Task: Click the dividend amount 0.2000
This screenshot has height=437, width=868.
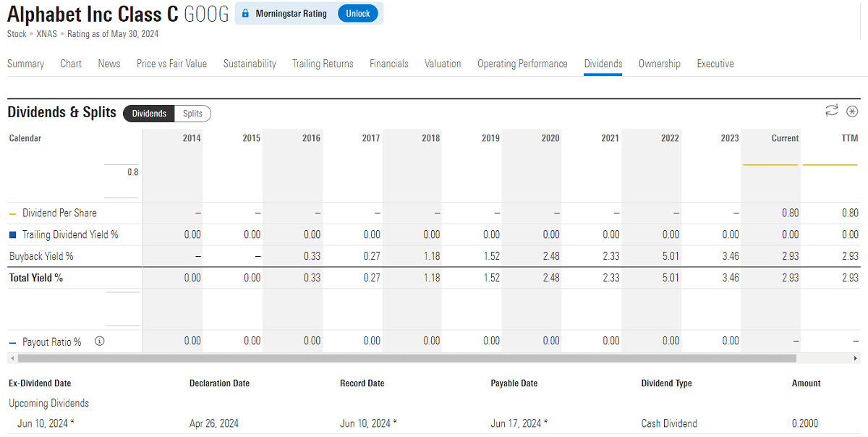Action: pos(805,423)
